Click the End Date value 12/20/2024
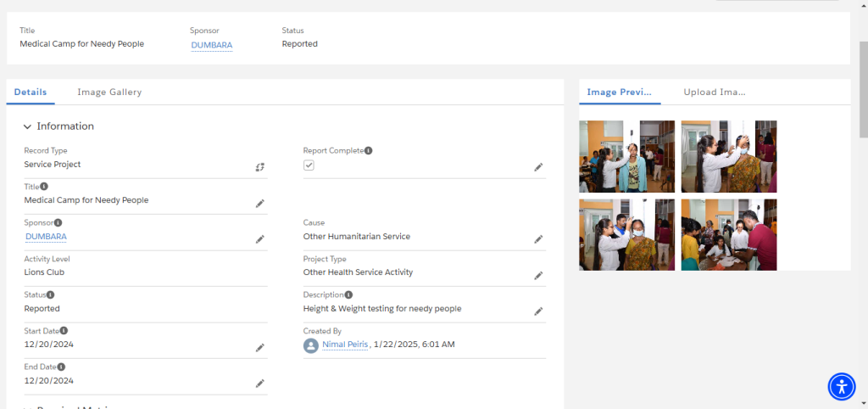The width and height of the screenshot is (868, 409). (x=48, y=381)
